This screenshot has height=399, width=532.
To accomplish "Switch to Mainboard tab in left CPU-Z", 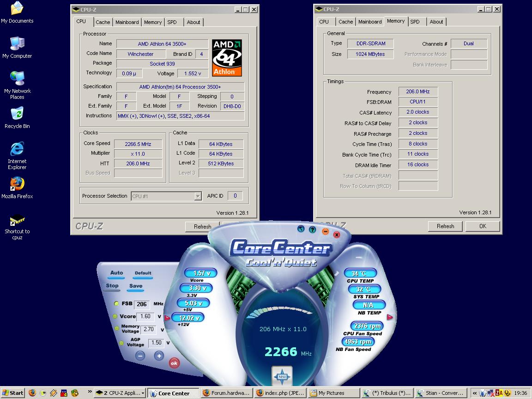I will (127, 22).
